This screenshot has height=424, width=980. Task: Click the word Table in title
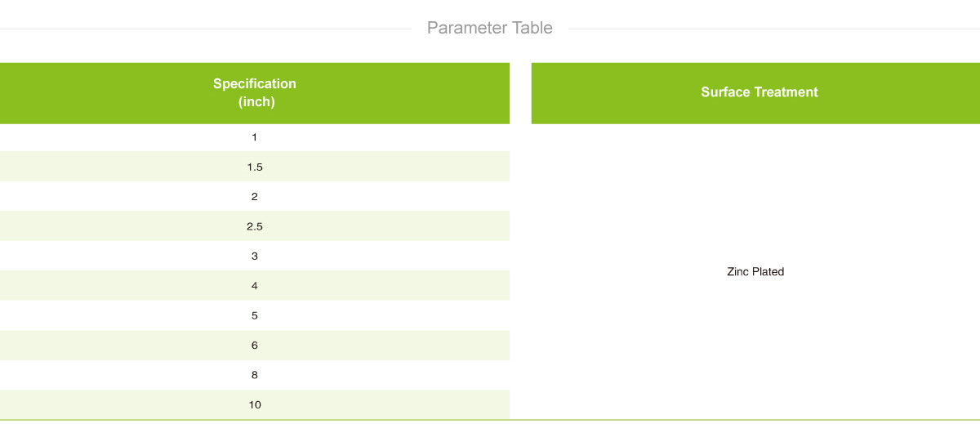[x=532, y=28]
